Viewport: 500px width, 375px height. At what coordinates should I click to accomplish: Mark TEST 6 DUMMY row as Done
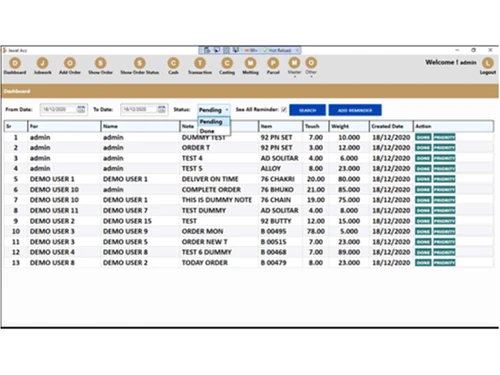point(423,252)
